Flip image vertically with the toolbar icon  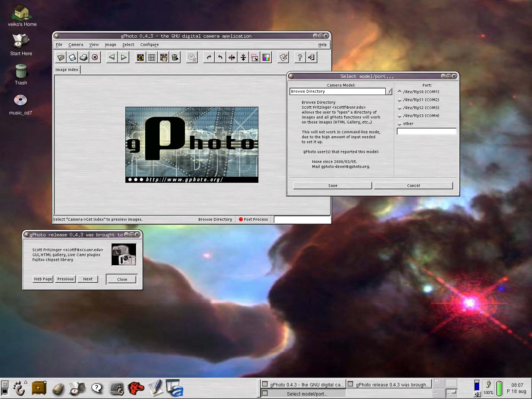click(243, 57)
